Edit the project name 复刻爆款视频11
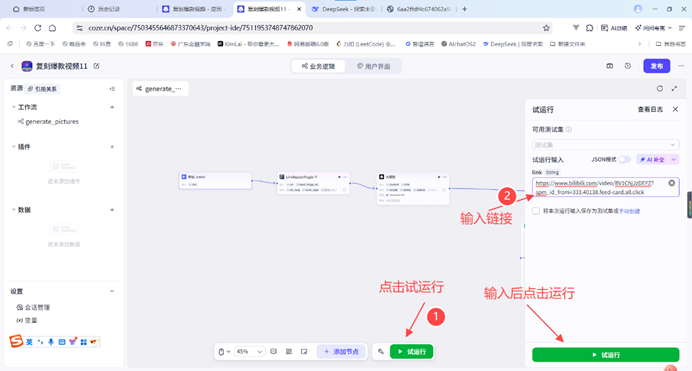Screen dimensions: 692x371 point(97,66)
